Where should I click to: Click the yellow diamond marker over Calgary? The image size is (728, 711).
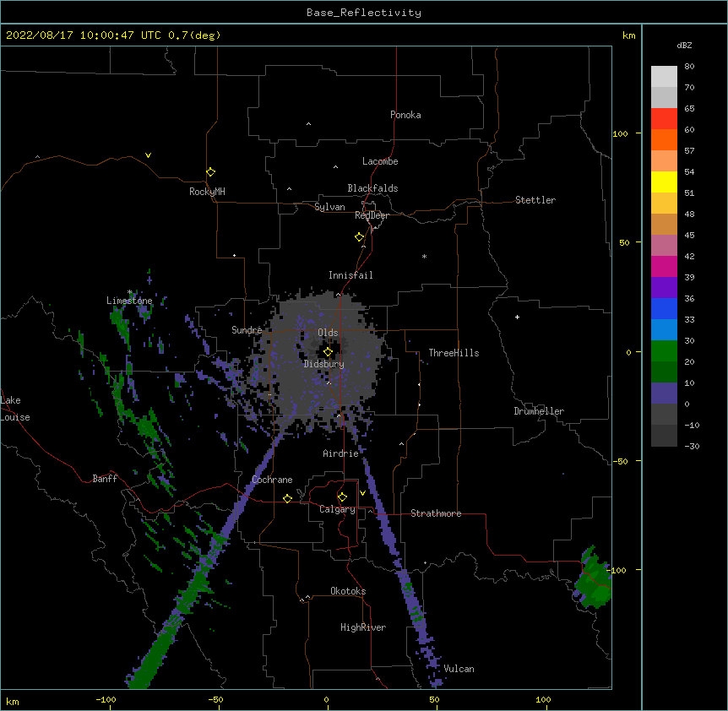coord(342,497)
